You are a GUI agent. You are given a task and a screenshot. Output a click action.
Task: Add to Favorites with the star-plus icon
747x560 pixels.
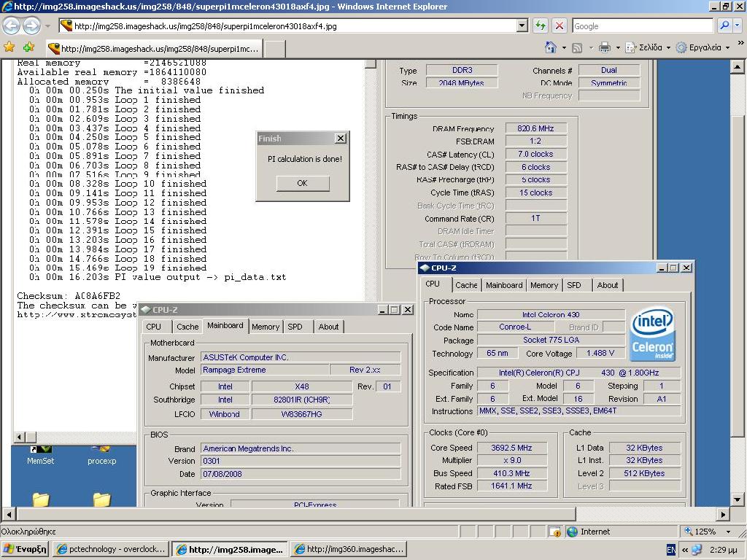pyautogui.click(x=29, y=47)
